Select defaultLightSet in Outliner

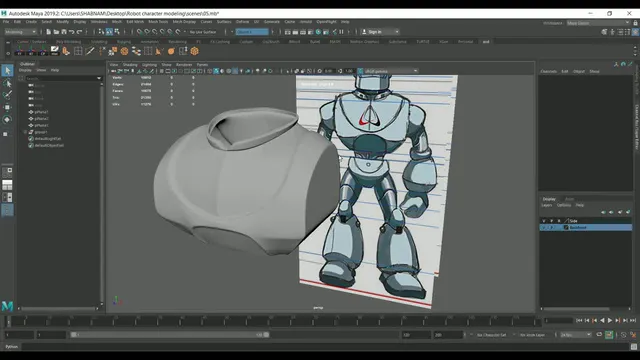(48, 139)
